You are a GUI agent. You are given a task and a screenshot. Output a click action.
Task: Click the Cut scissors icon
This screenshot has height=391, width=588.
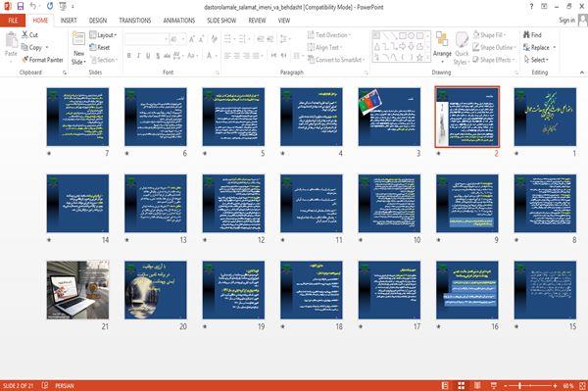click(24, 34)
